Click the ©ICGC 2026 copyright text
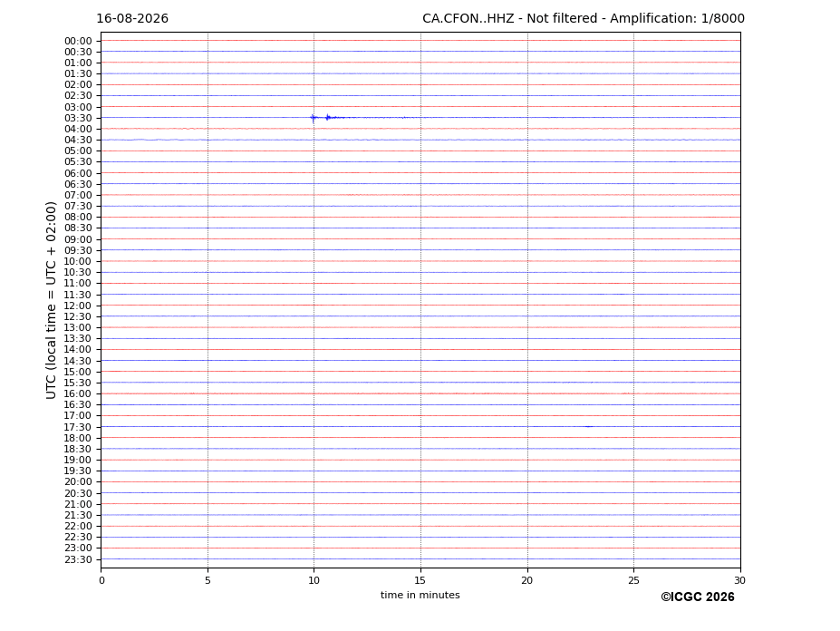This screenshot has height=631, width=840. tap(698, 597)
